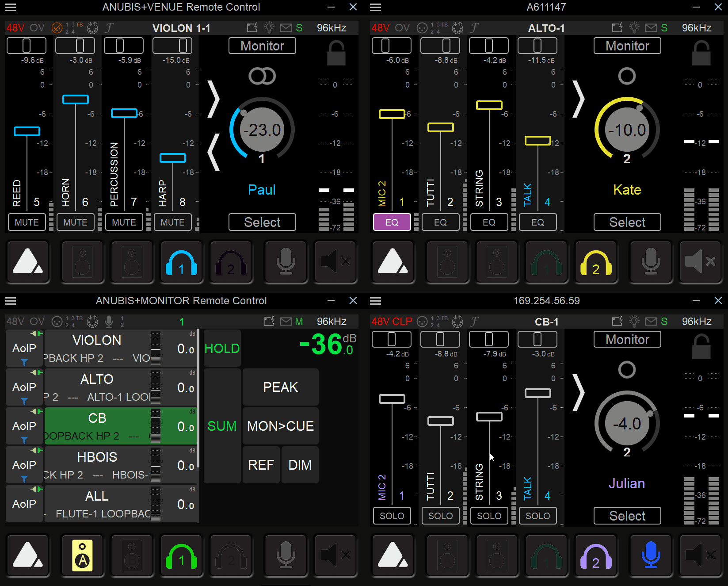Click the green headphone 1 icon in MONITOR panel
This screenshot has height=586, width=728.
coord(181,556)
